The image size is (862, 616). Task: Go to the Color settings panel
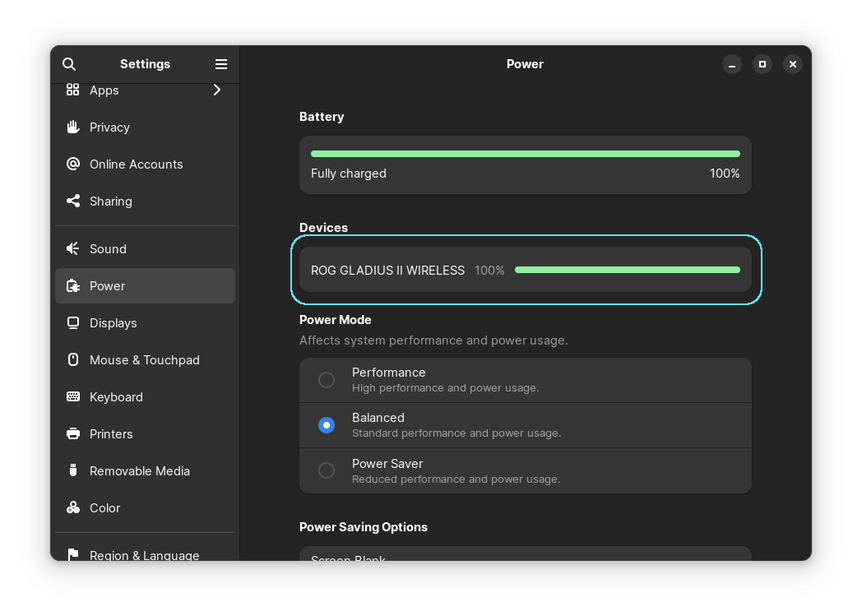pos(145,507)
